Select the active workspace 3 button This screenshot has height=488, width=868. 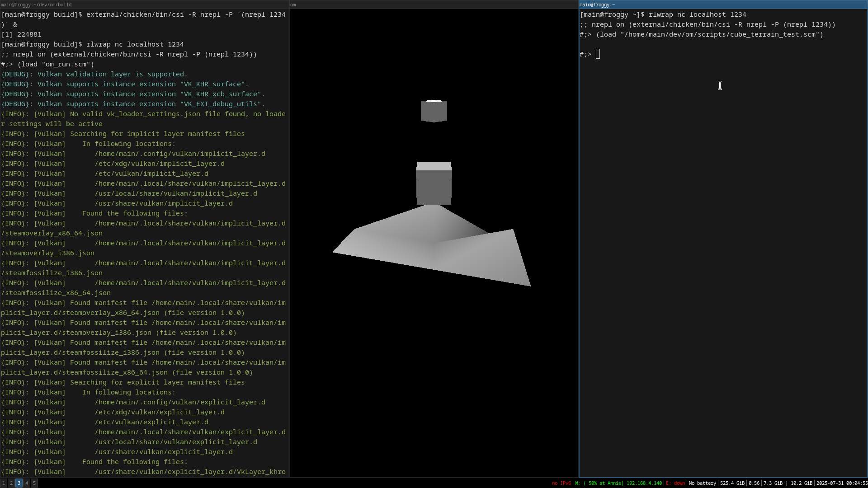[x=19, y=483]
